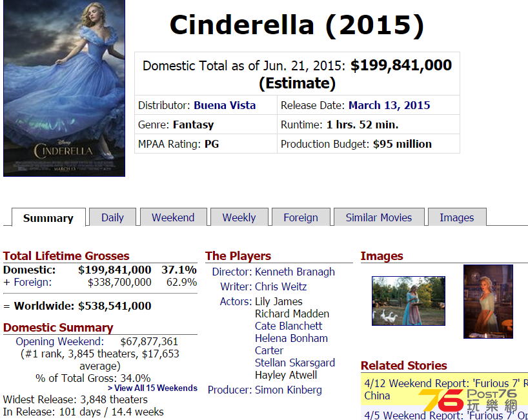This screenshot has height=420, width=528.
Task: Click the In Release 101 days text
Action: 83,412
